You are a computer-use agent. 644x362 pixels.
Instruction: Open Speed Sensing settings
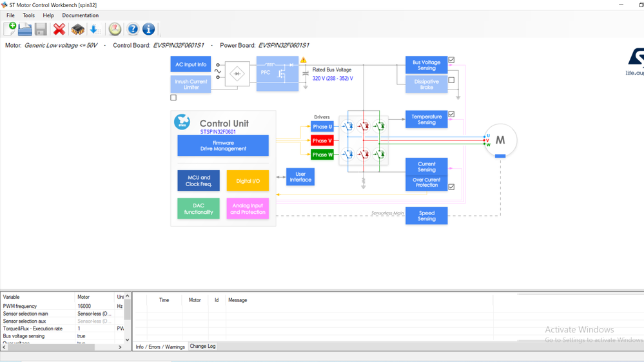[x=426, y=216]
